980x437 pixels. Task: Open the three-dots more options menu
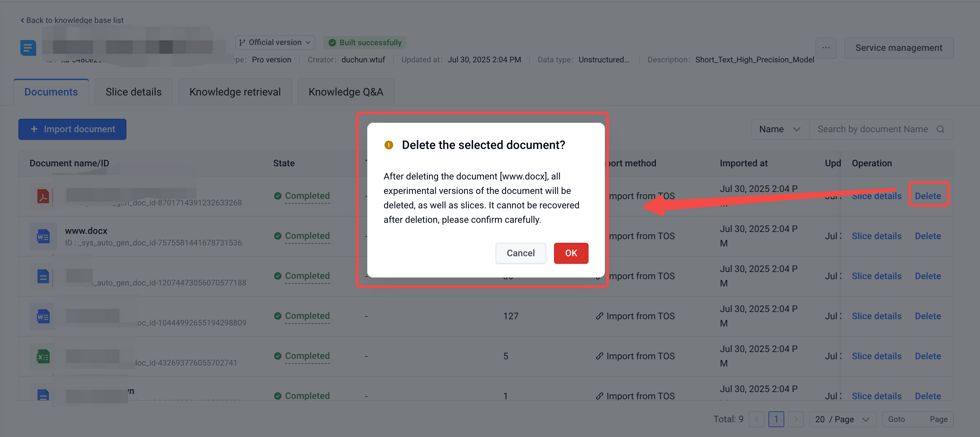[826, 48]
